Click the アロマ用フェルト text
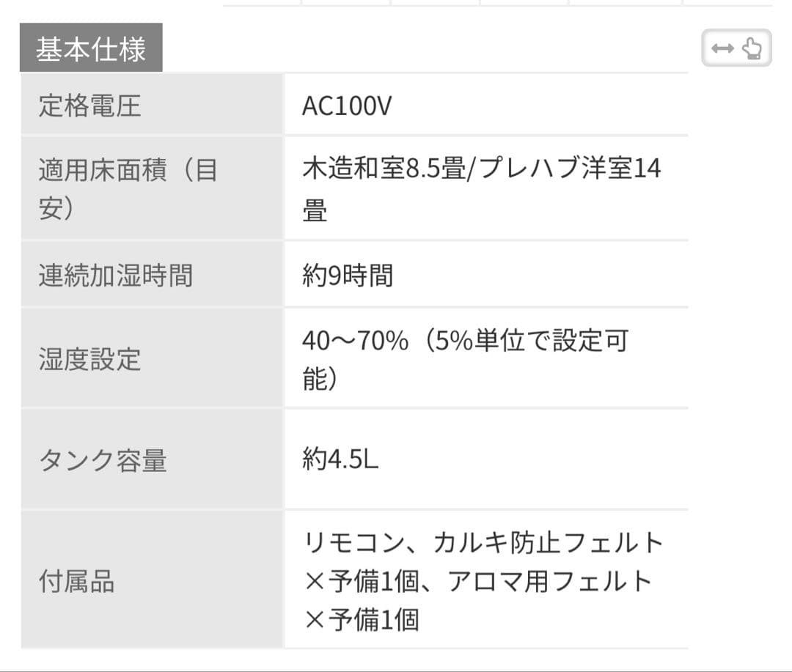 [x=549, y=581]
